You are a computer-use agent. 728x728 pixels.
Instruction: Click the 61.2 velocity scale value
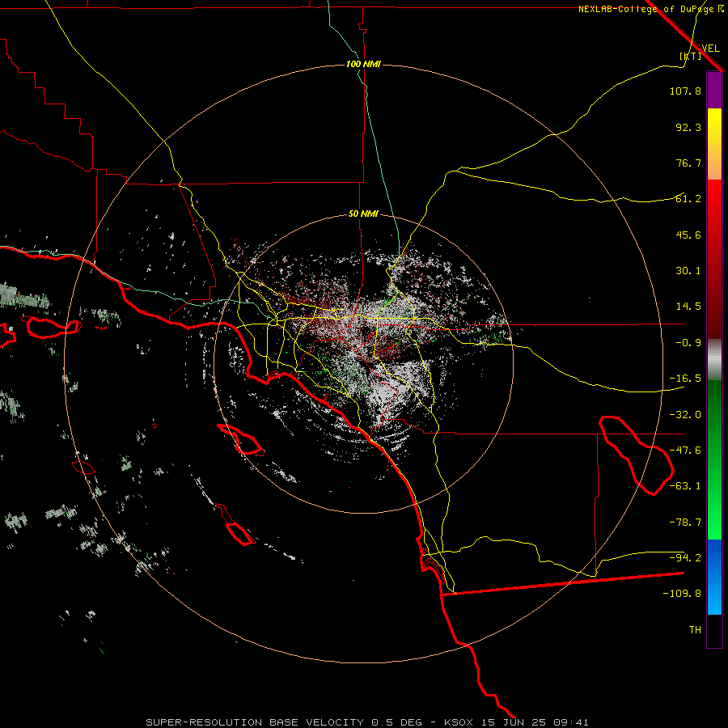tap(688, 199)
